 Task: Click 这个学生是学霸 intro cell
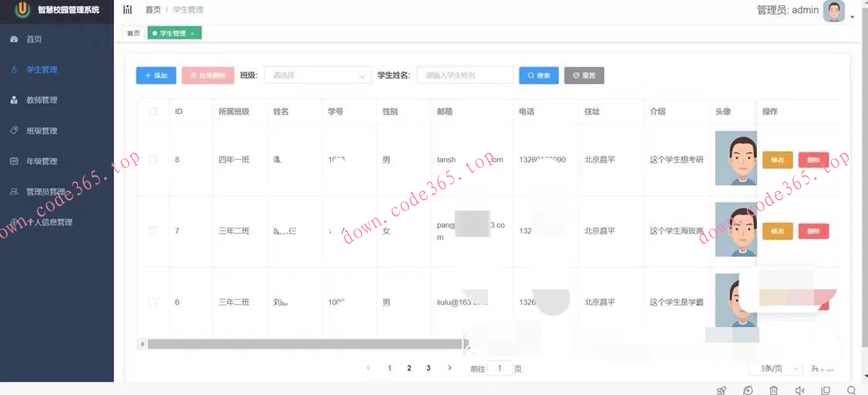click(x=677, y=302)
